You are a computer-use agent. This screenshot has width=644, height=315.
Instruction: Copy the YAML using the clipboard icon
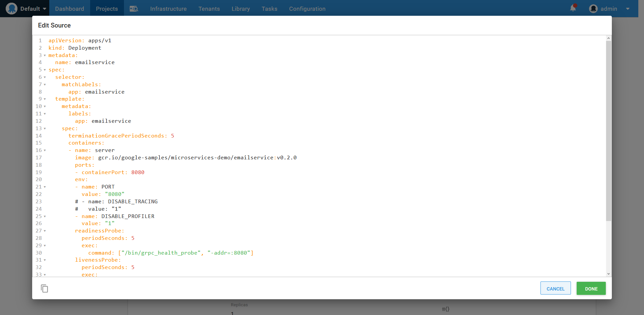[44, 288]
